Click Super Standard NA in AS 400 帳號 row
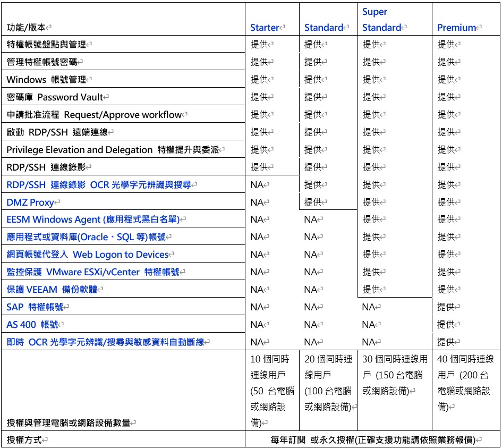The height and width of the screenshot is (448, 502). click(x=369, y=325)
